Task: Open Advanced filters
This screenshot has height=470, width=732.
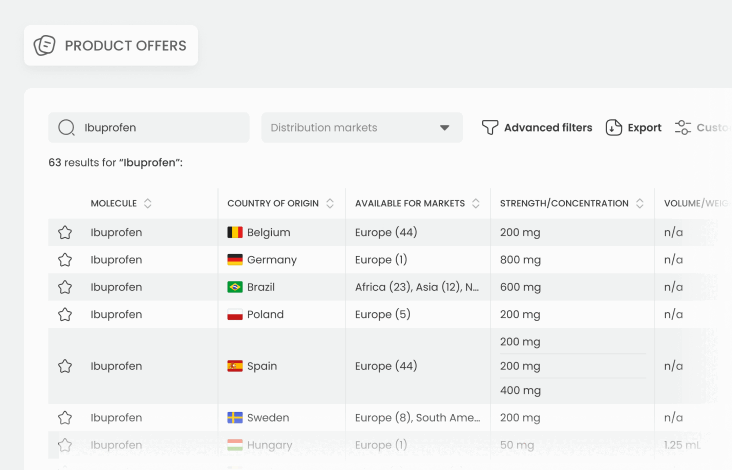Action: (x=547, y=128)
